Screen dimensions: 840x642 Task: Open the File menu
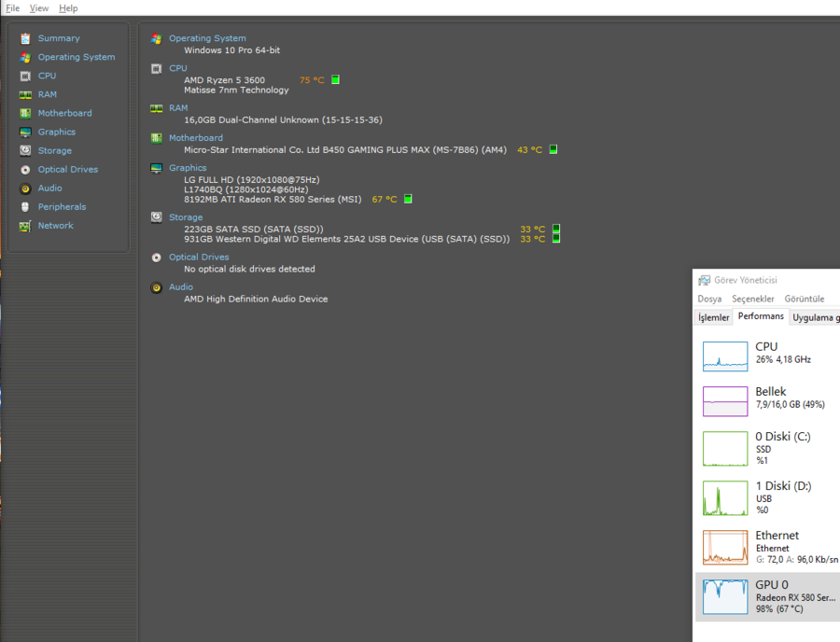pos(12,8)
